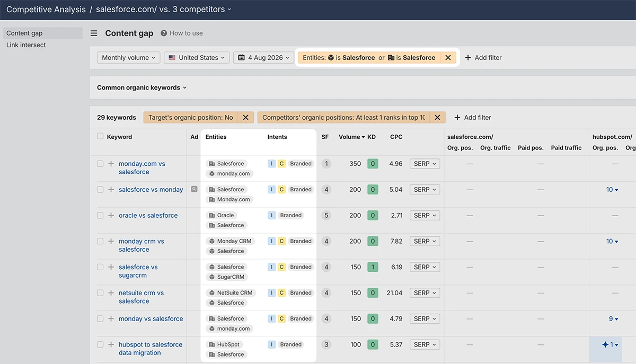This screenshot has width=636, height=364.
Task: Select Link intersect in the sidebar
Action: [26, 45]
